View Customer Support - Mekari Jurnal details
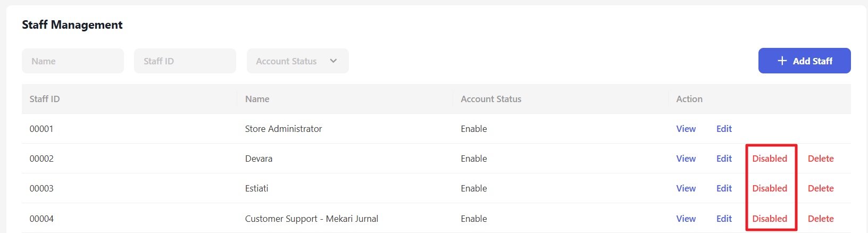The height and width of the screenshot is (233, 868). coord(686,219)
